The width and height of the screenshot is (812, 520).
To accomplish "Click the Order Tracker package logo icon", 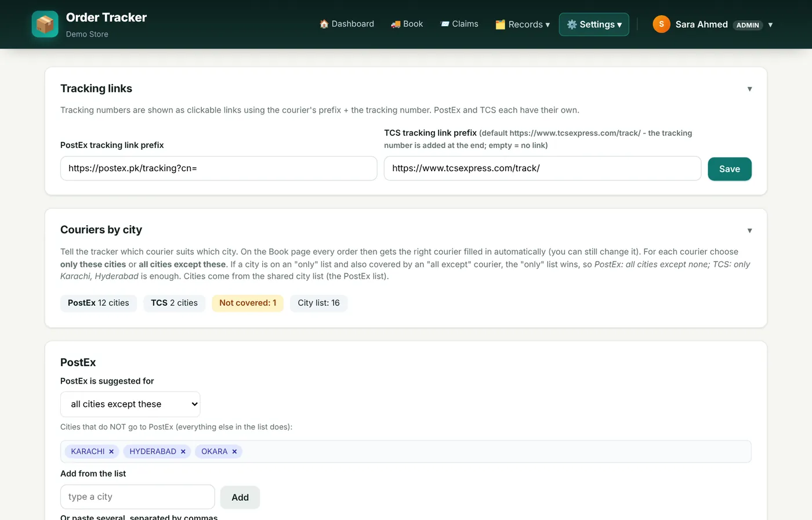I will click(45, 24).
